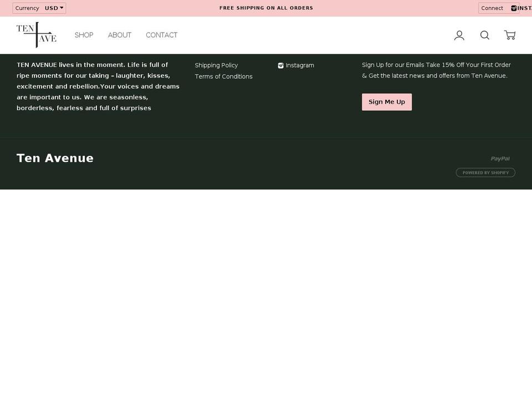Click the TEN AVENUE brand description paragraph
The height and width of the screenshot is (399, 532).
[98, 86]
